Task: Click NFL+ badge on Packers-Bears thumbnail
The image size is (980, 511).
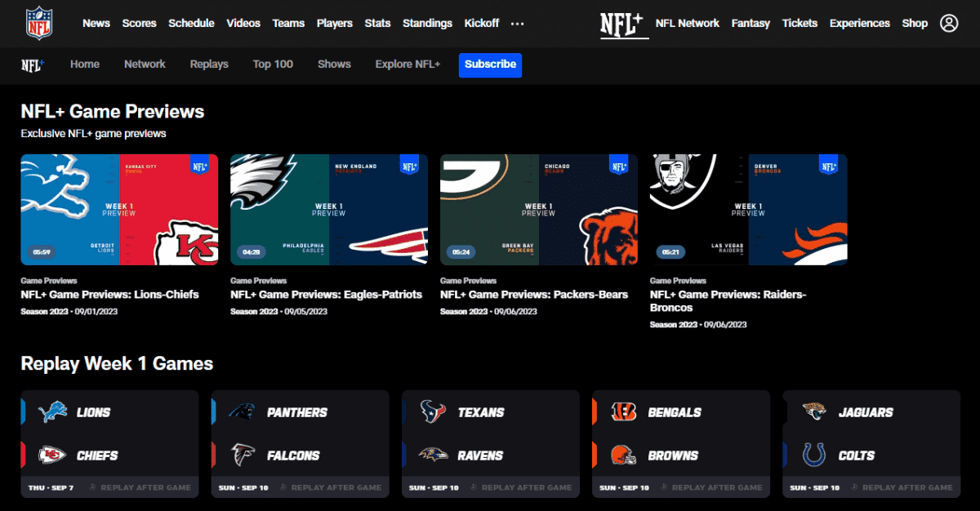Action: point(619,166)
